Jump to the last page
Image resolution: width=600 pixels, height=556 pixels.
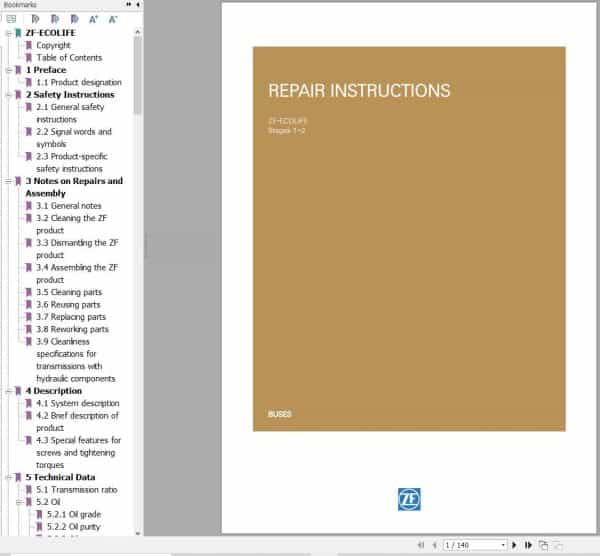[x=528, y=545]
